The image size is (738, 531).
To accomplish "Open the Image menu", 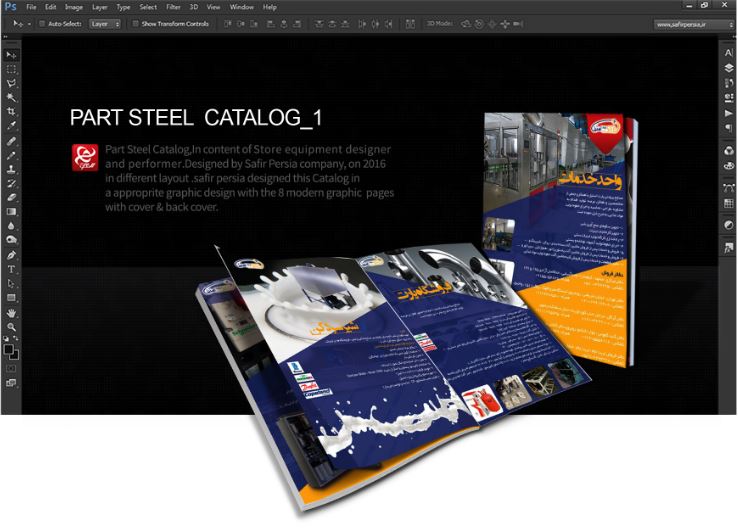I will pyautogui.click(x=73, y=7).
